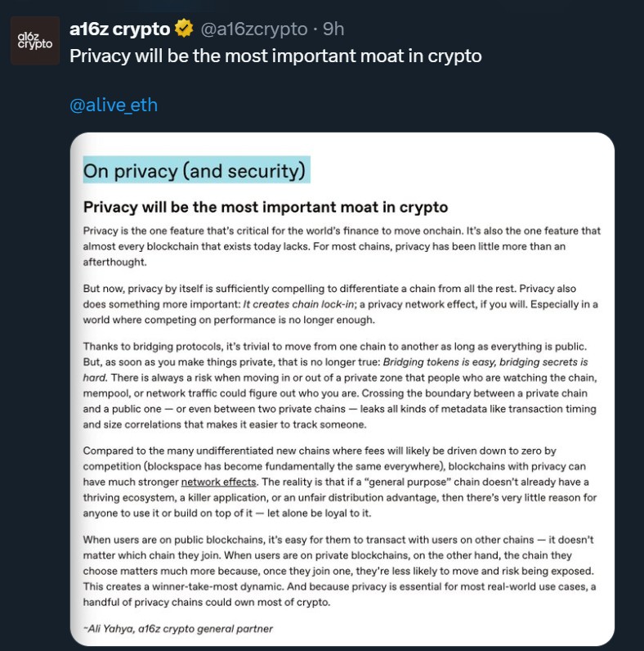The image size is (644, 651).
Task: Click the italic 'Bridging tokens is easy' phrase
Action: (450, 361)
